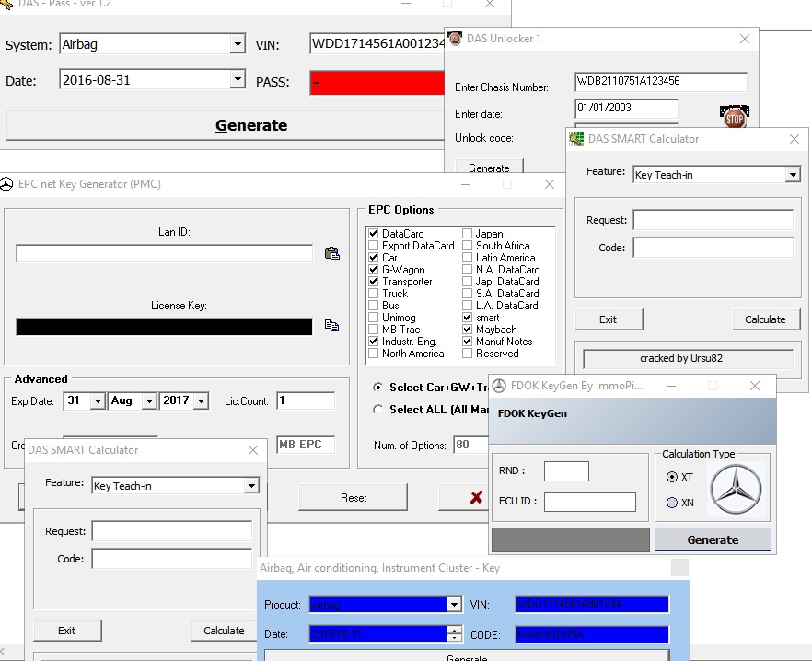Click the DAS Unlocker title bar icon

[x=455, y=39]
